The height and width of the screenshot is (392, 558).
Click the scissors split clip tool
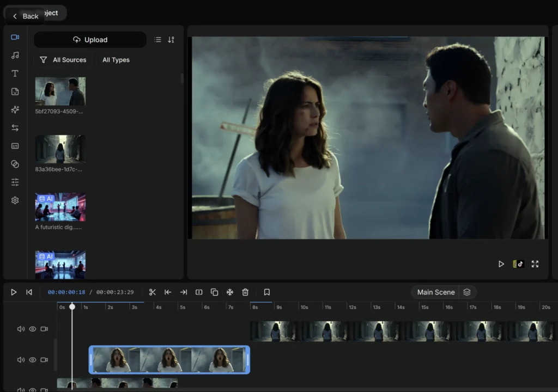[x=153, y=292]
